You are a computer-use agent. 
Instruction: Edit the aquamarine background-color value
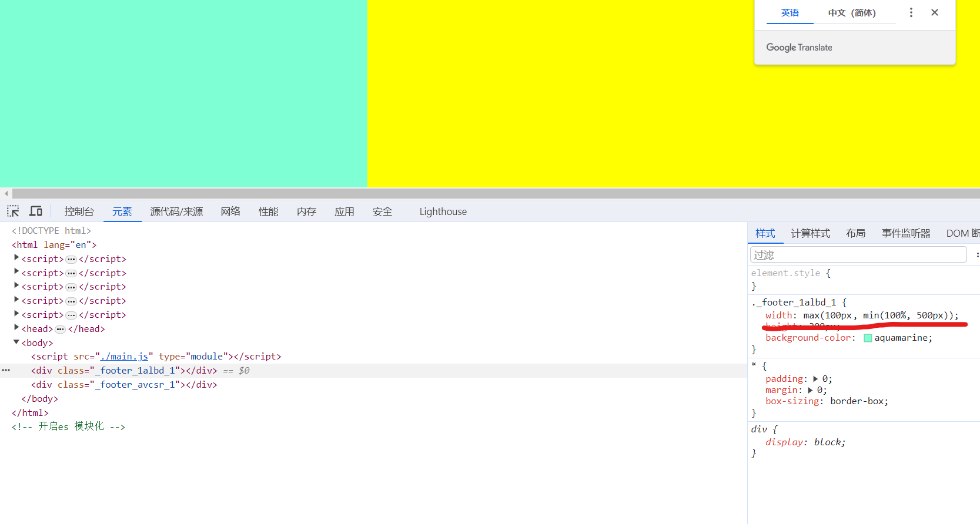click(901, 338)
